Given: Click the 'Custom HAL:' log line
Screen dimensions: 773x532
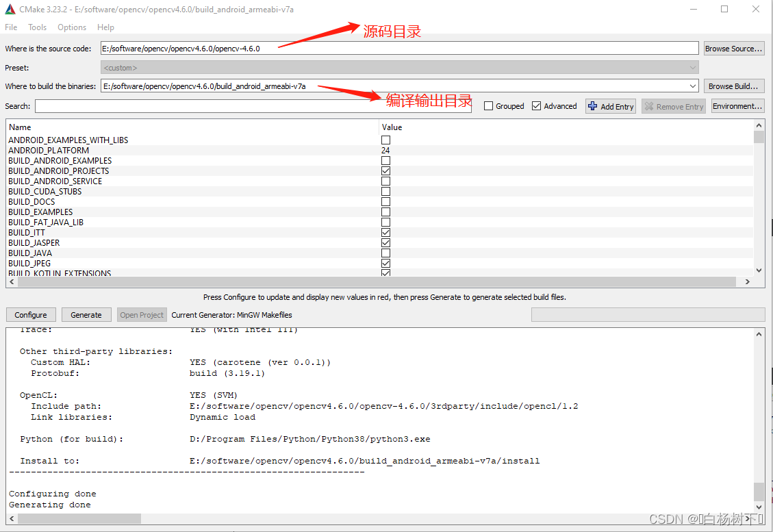Looking at the screenshot, I should coord(181,362).
